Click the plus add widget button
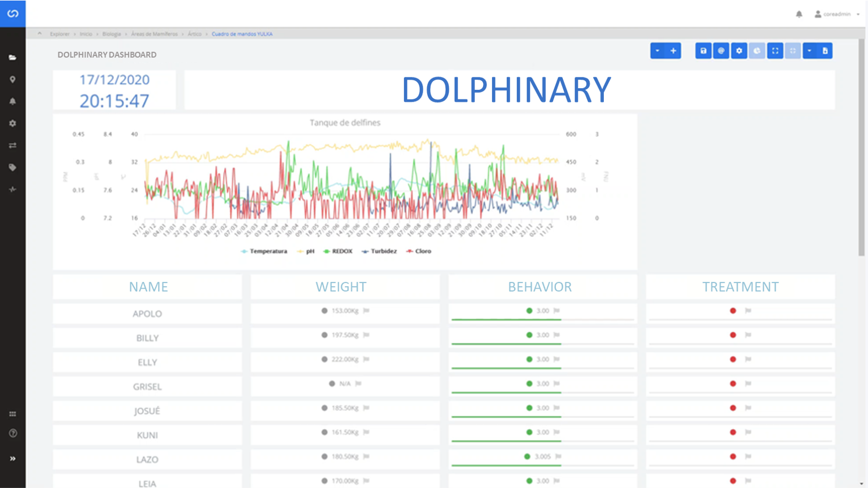This screenshot has width=868, height=488. pyautogui.click(x=673, y=51)
